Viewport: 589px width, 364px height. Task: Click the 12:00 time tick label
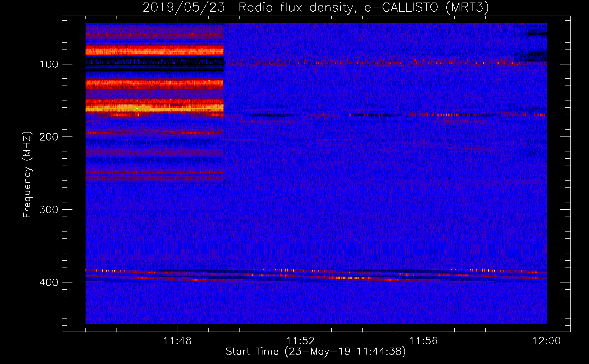547,341
